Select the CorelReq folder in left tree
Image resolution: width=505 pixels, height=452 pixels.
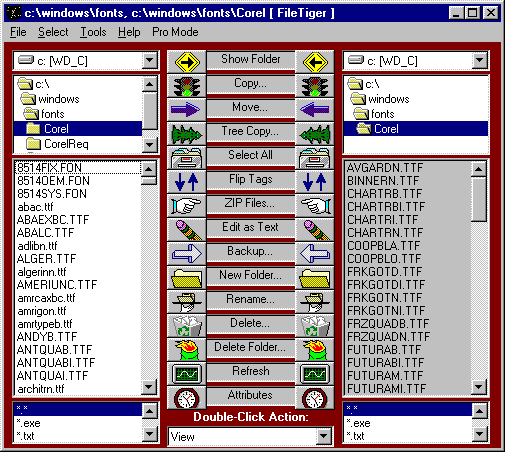[x=66, y=144]
